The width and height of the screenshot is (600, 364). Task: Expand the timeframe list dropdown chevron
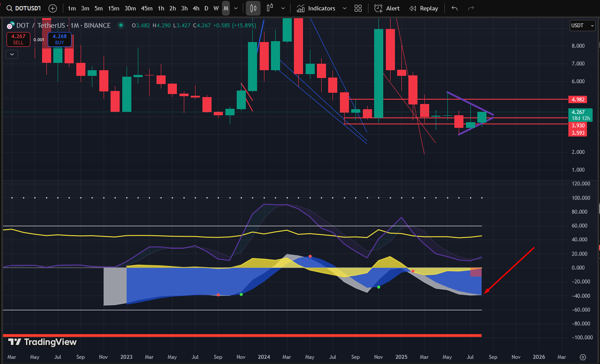(x=236, y=8)
